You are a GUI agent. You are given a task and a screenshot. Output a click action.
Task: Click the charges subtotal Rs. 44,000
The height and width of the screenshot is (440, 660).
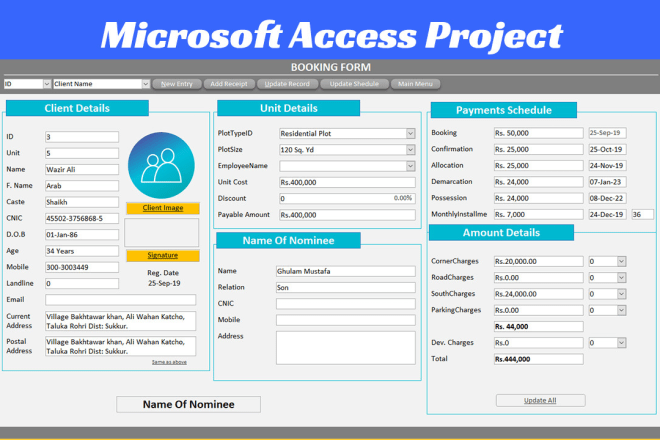(538, 326)
